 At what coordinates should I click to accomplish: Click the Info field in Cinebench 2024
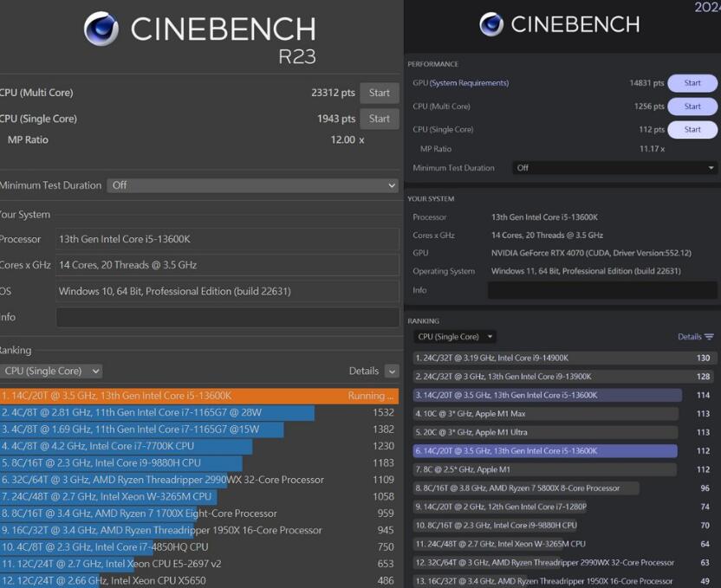coord(602,290)
